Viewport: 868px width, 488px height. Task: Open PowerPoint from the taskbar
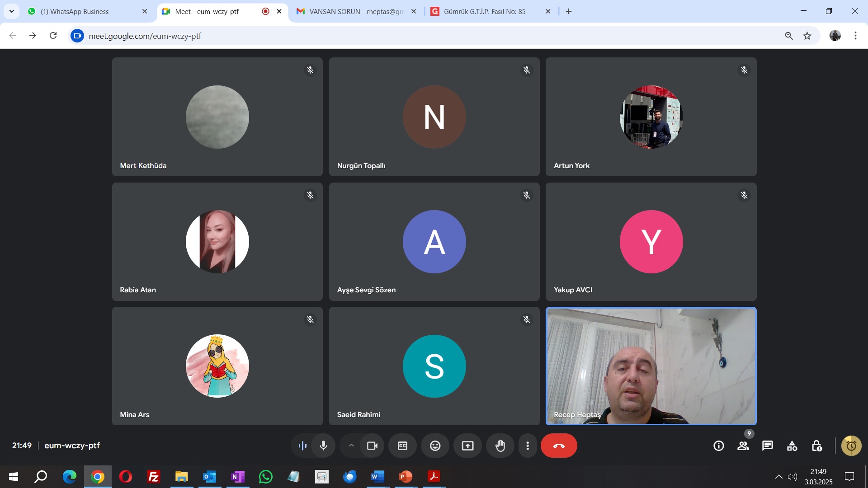(406, 477)
